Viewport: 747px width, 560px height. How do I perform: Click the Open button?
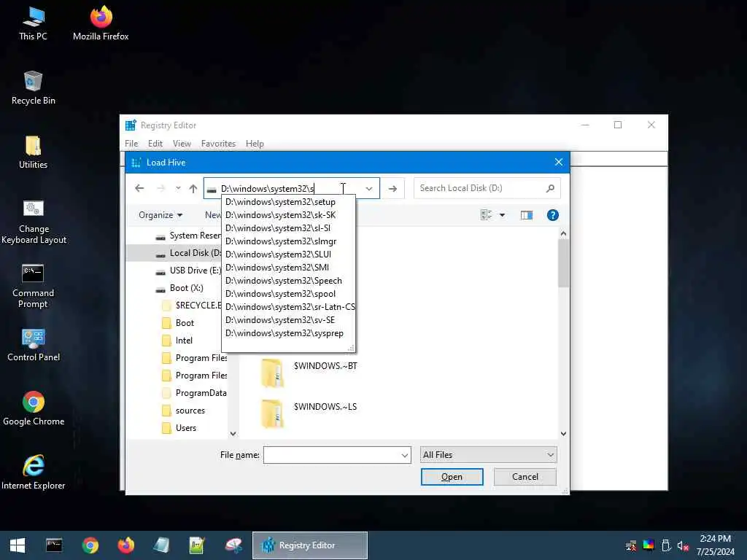452,477
